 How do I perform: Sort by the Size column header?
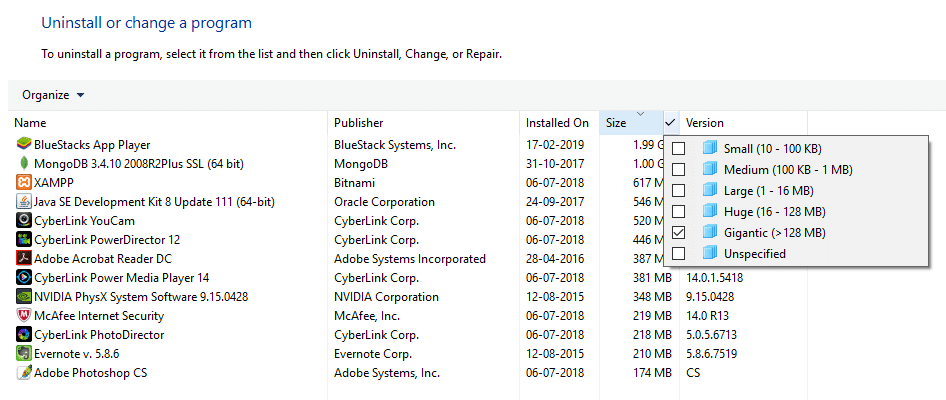pos(617,123)
